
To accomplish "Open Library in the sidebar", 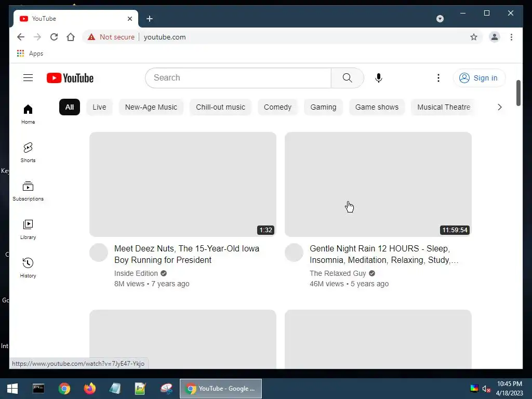I will (28, 230).
